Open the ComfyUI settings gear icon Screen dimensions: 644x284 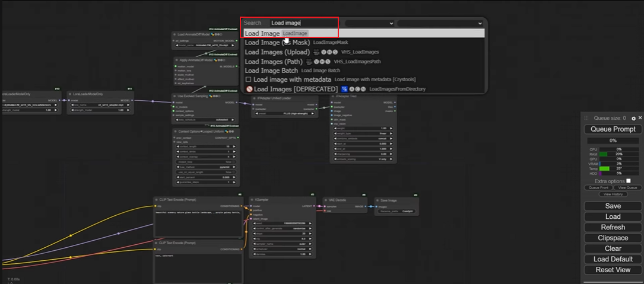click(x=633, y=118)
